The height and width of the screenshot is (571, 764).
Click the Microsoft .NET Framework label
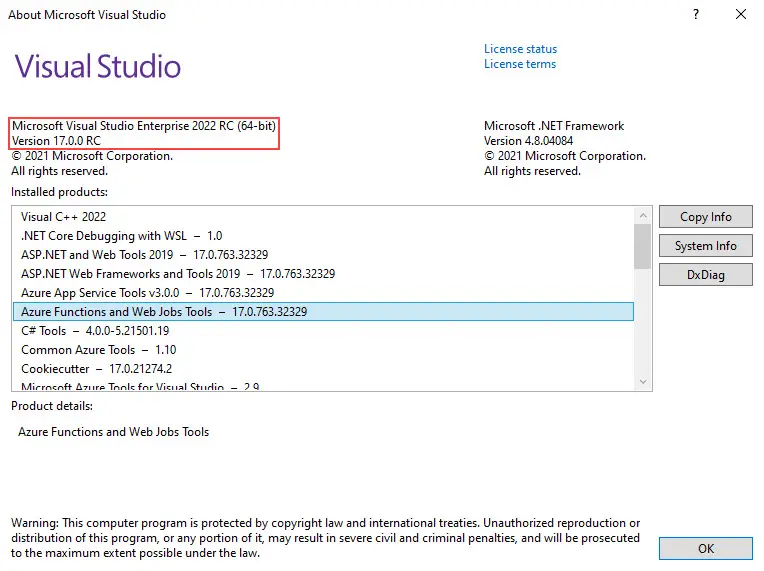[554, 126]
